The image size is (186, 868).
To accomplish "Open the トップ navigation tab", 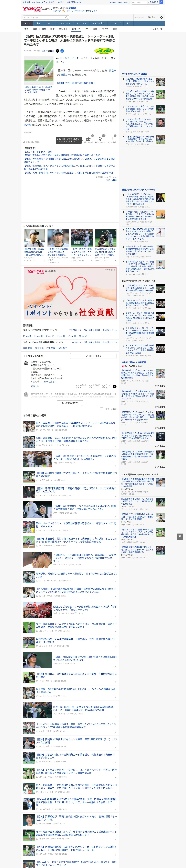I will (27, 24).
